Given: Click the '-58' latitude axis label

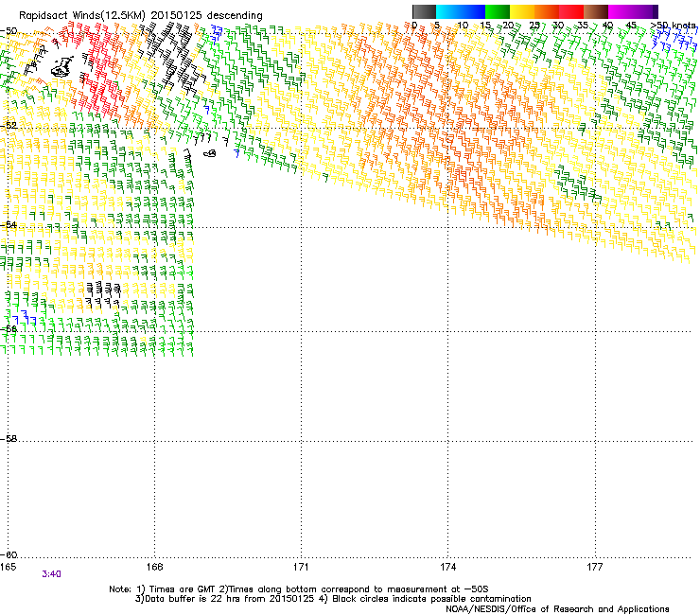Looking at the screenshot, I should tap(9, 439).
